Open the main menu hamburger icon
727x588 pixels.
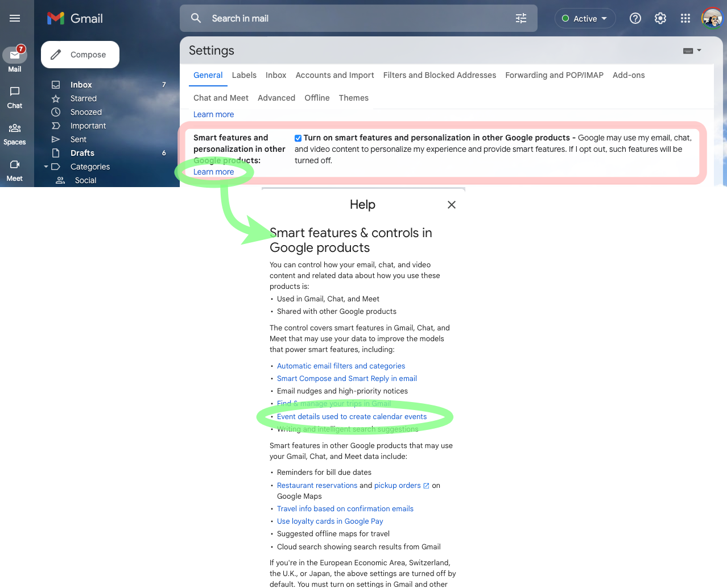15,18
